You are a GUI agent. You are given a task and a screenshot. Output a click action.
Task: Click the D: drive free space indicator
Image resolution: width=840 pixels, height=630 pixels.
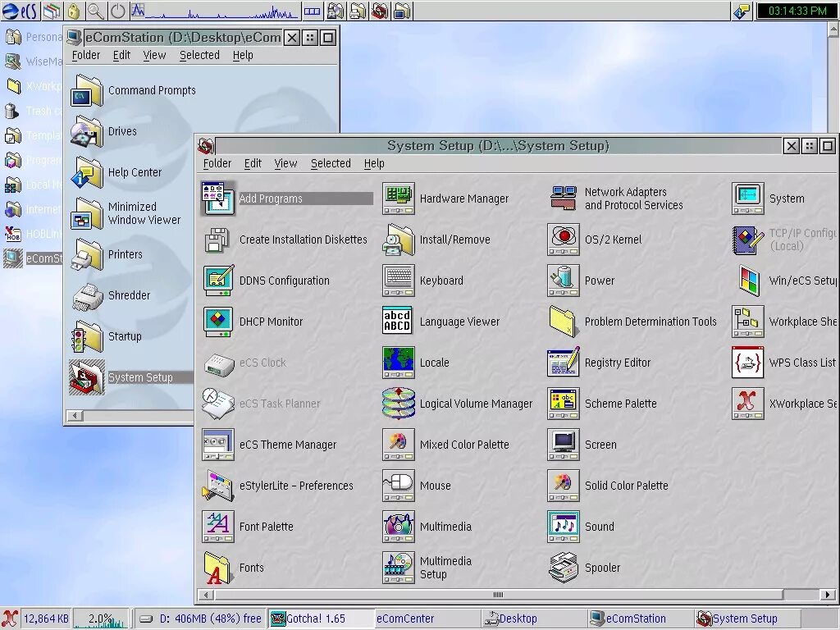coord(199,619)
